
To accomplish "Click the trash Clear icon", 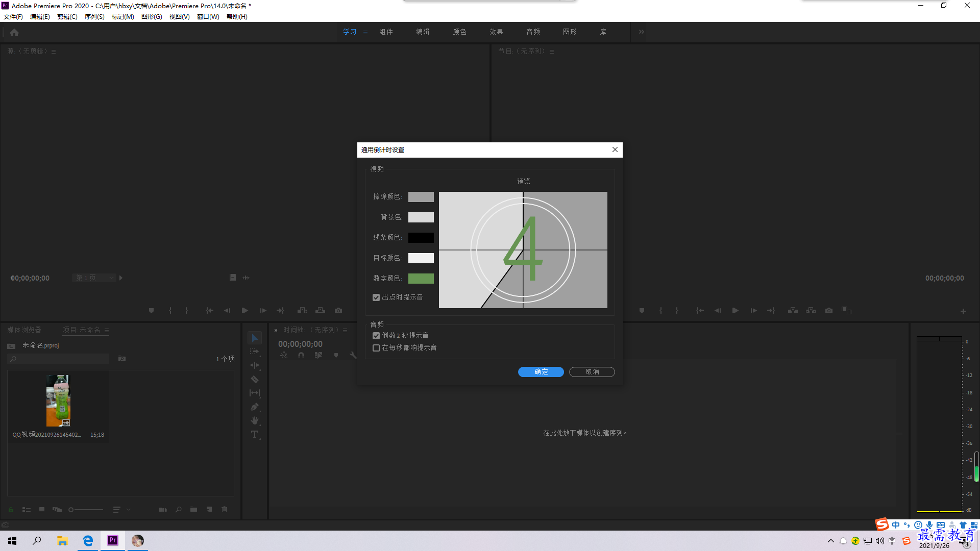I will (224, 510).
